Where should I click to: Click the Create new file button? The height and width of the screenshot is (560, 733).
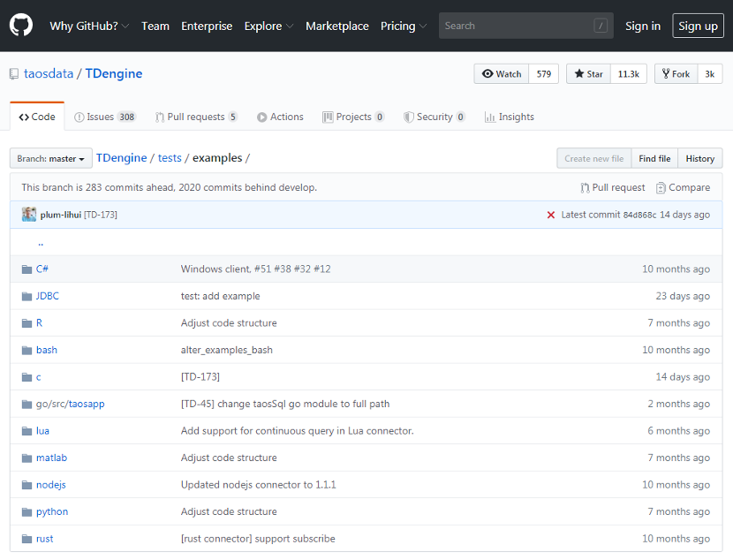point(593,158)
